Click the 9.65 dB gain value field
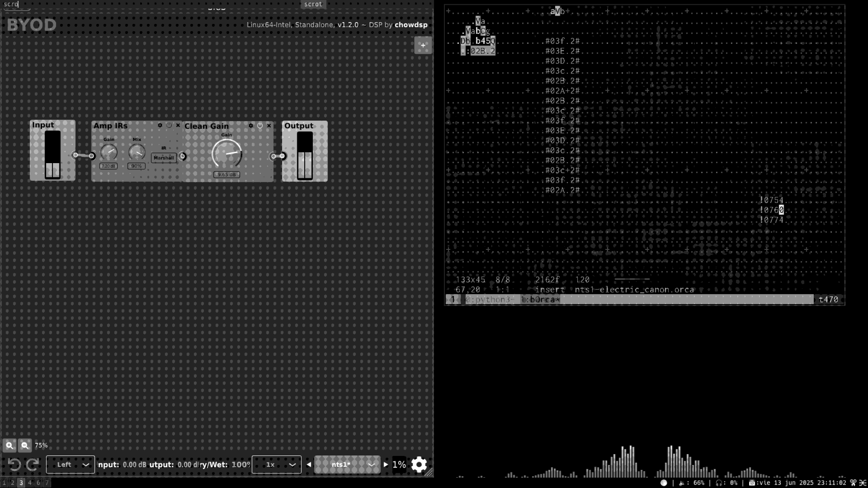This screenshot has width=868, height=488. (227, 174)
